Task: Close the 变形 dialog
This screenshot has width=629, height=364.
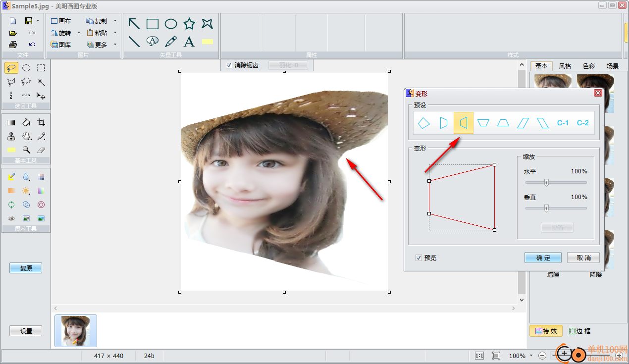Action: (598, 93)
